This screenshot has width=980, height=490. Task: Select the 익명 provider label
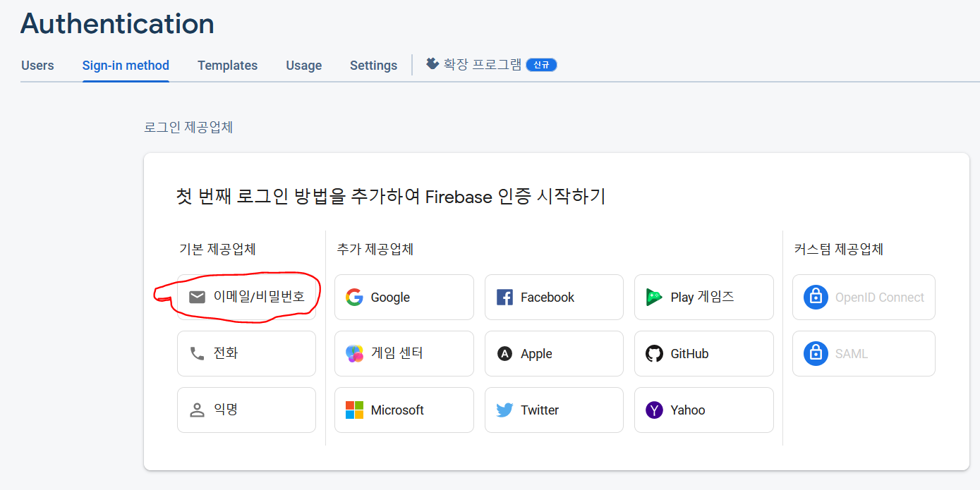226,410
